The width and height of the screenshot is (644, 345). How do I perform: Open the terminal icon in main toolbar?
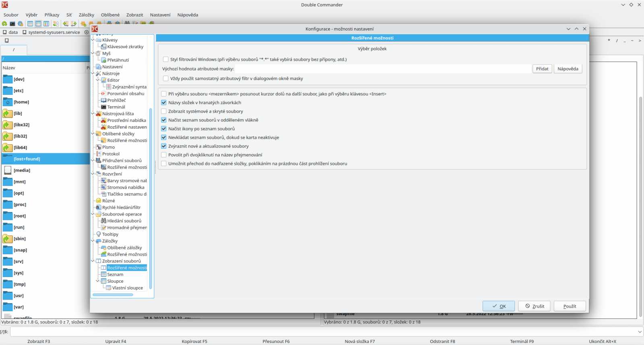click(x=12, y=24)
